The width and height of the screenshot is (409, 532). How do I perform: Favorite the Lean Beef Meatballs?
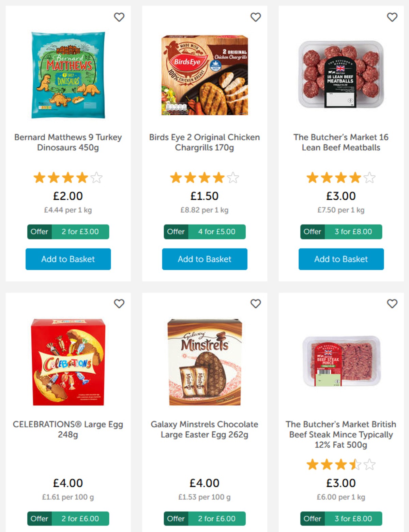[x=392, y=17]
